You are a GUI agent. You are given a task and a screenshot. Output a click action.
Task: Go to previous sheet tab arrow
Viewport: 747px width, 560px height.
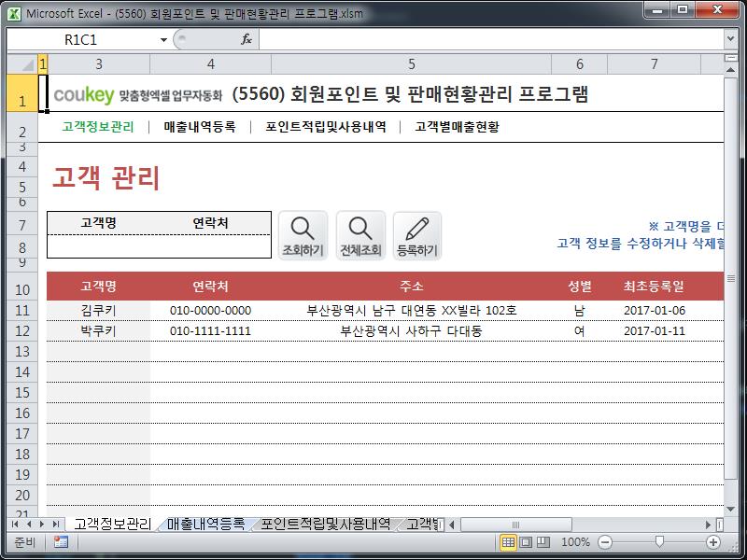click(29, 525)
